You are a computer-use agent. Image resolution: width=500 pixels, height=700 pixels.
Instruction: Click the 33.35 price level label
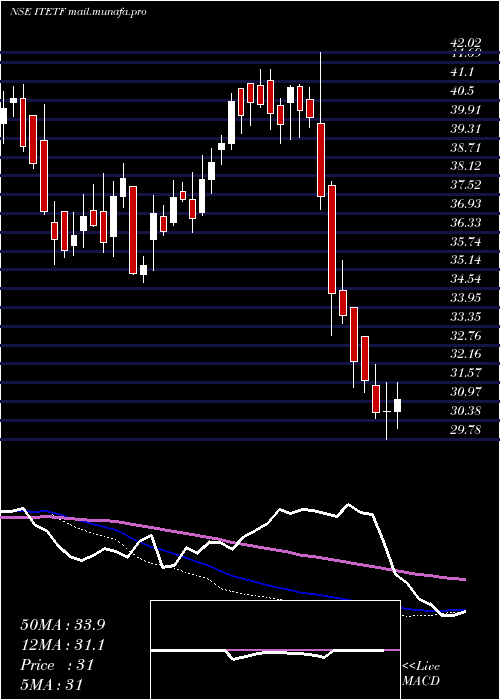pos(466,317)
